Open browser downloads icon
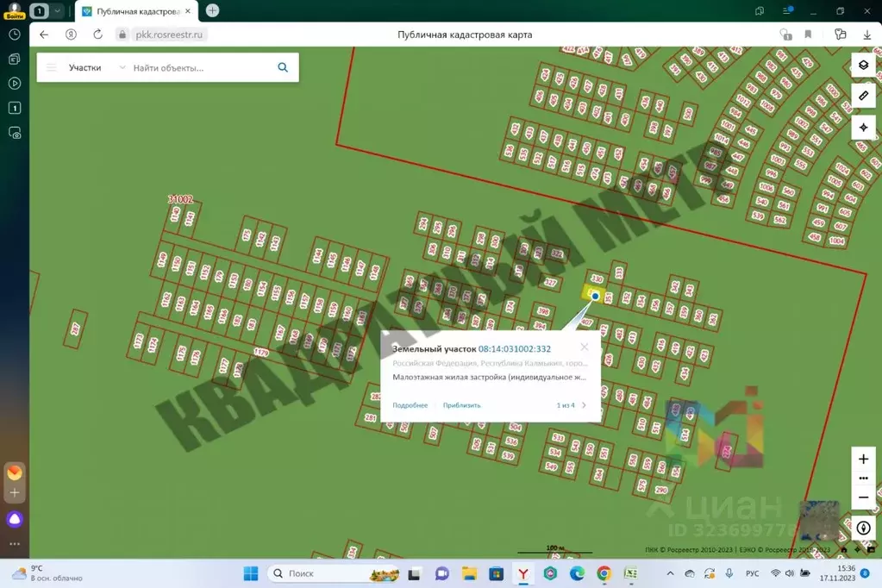882x588 pixels. [x=866, y=34]
